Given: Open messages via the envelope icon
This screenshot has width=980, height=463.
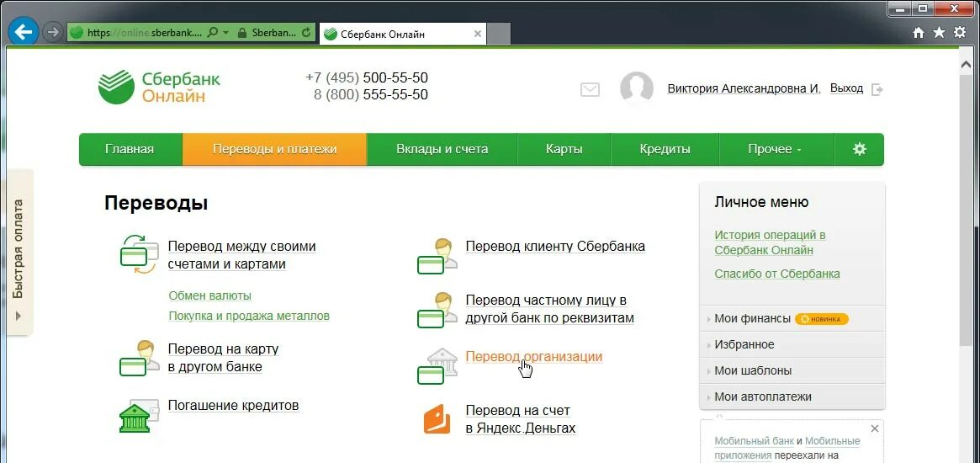Looking at the screenshot, I should coord(590,89).
